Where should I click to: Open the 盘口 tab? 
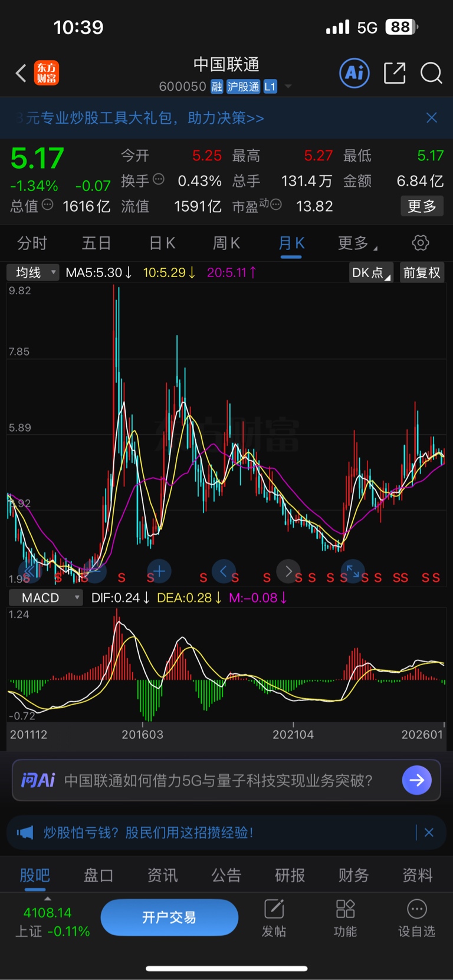coord(99,875)
